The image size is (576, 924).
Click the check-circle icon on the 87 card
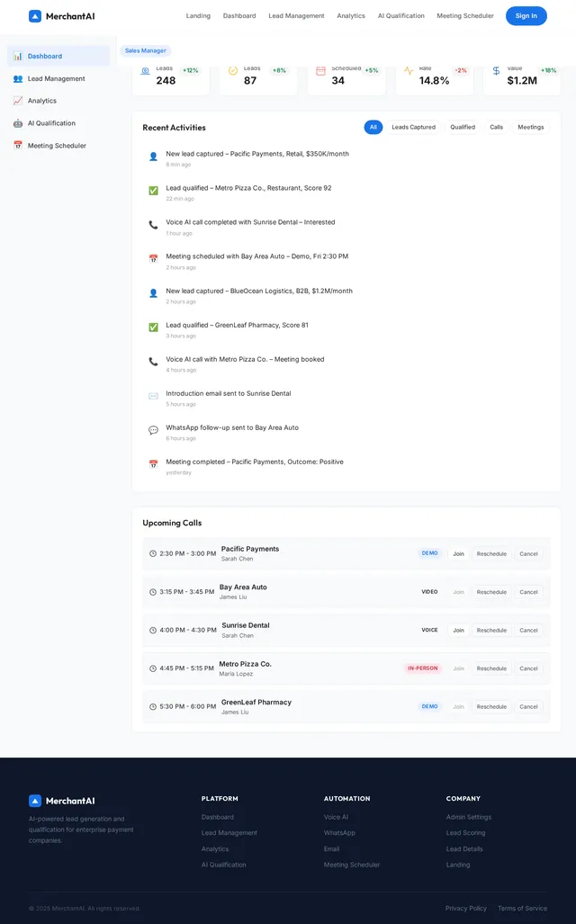point(233,71)
